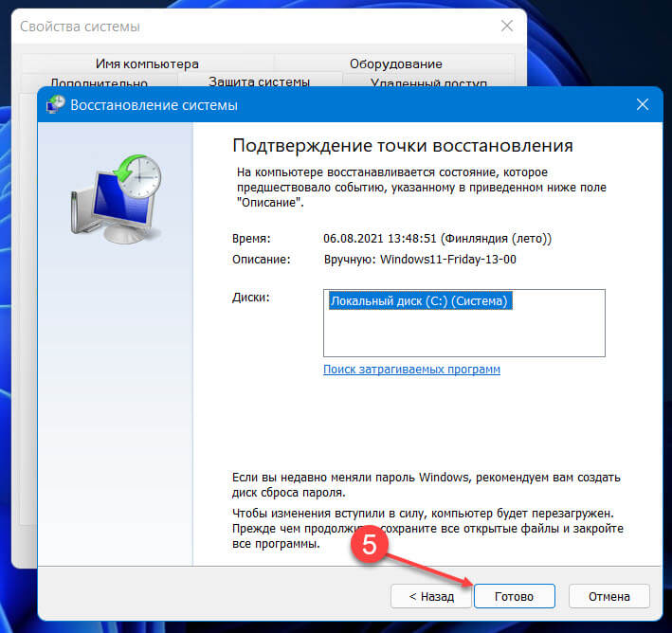Go back with the < Назад button

[431, 596]
